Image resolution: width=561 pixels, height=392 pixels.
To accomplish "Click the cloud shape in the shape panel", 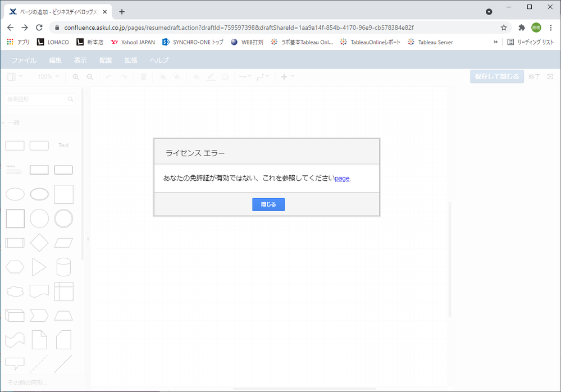I will (15, 291).
